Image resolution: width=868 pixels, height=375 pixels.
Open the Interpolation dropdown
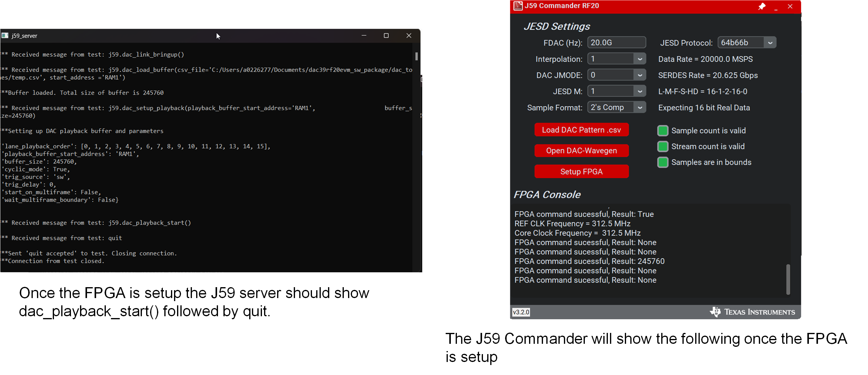640,58
